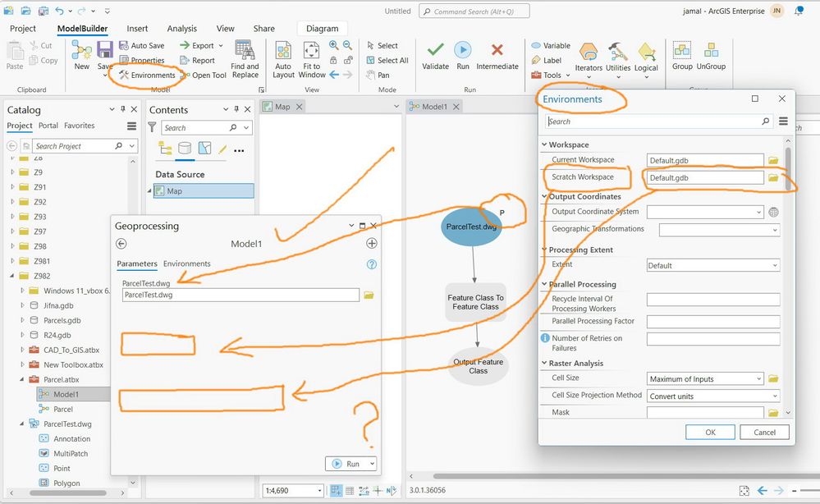Switch to the Insert ribbon tab
820x504 pixels.
point(137,28)
